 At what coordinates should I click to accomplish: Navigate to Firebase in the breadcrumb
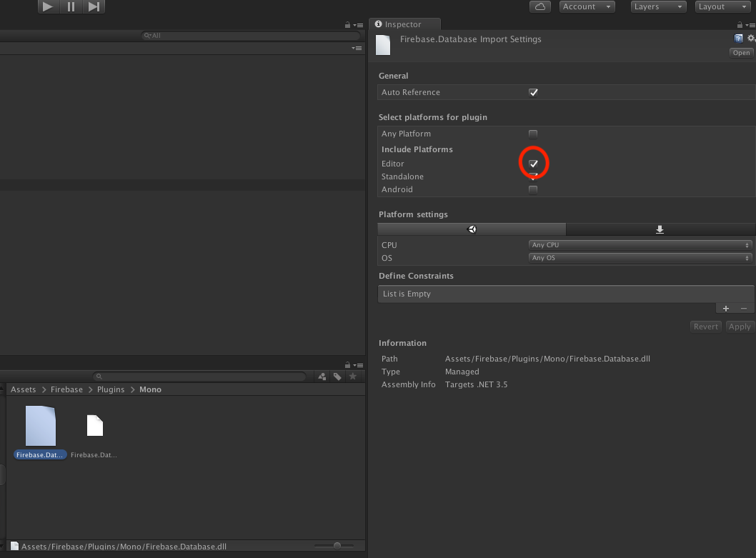click(x=66, y=389)
